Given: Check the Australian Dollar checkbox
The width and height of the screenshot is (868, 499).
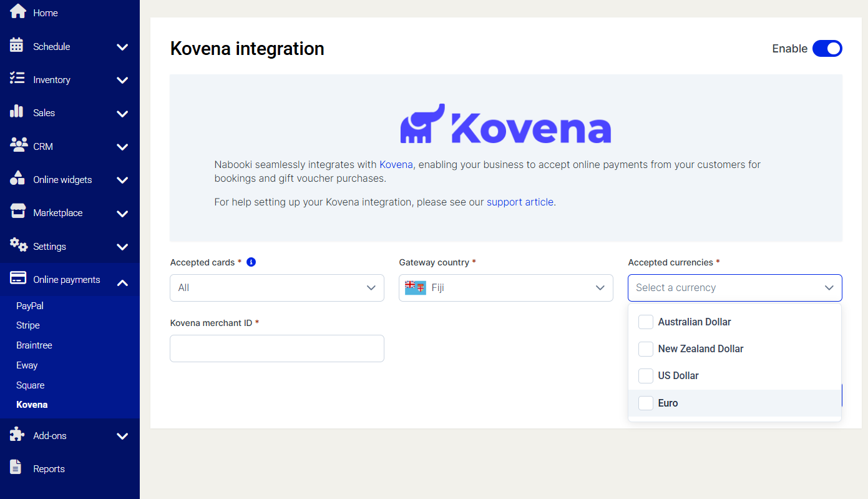Looking at the screenshot, I should [x=646, y=322].
